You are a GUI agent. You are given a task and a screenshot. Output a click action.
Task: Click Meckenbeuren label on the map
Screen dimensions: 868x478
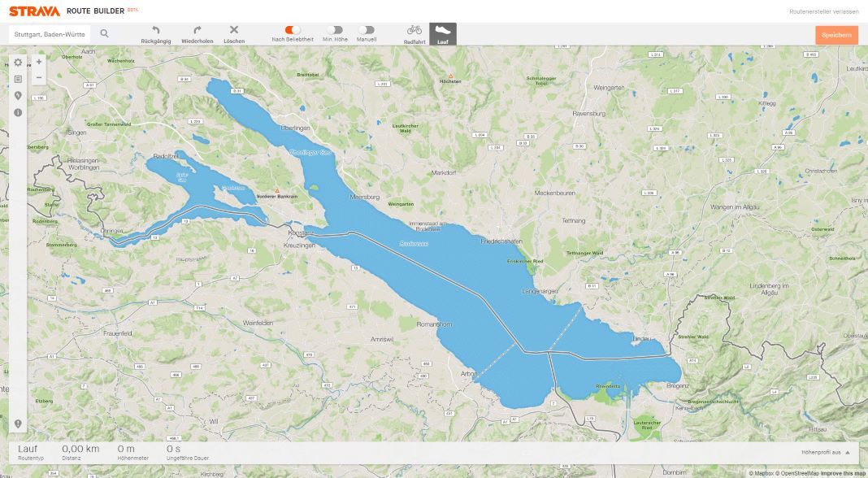554,193
